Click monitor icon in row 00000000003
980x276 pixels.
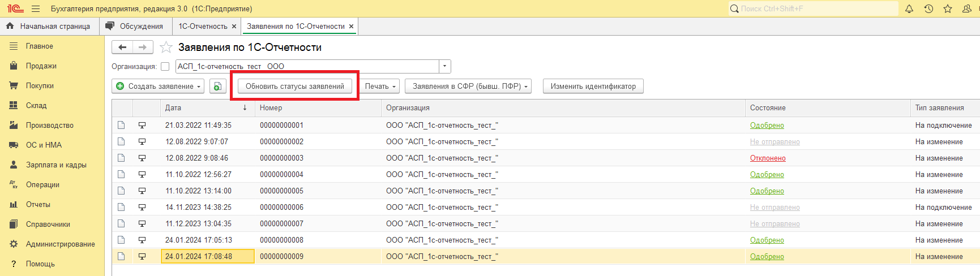(142, 158)
